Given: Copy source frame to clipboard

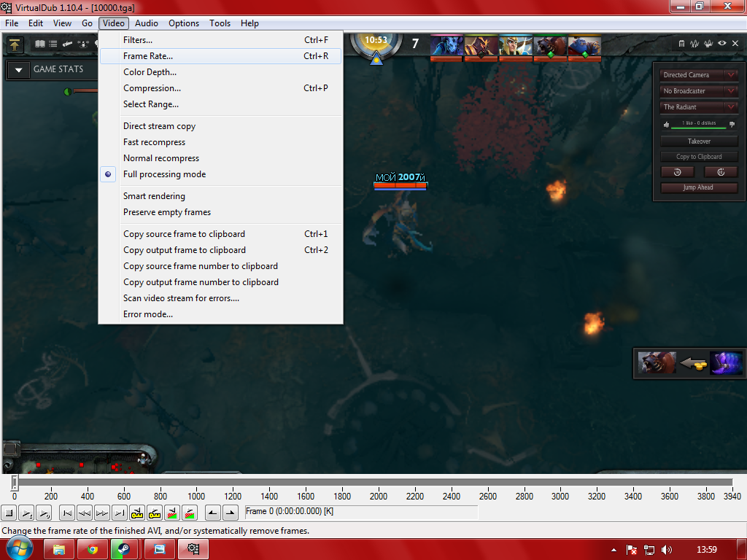Looking at the screenshot, I should coord(221,234).
